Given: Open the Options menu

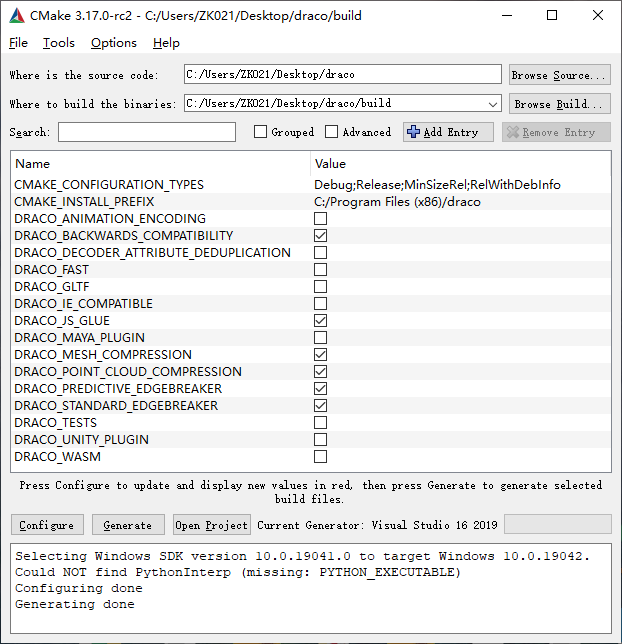Looking at the screenshot, I should point(114,43).
